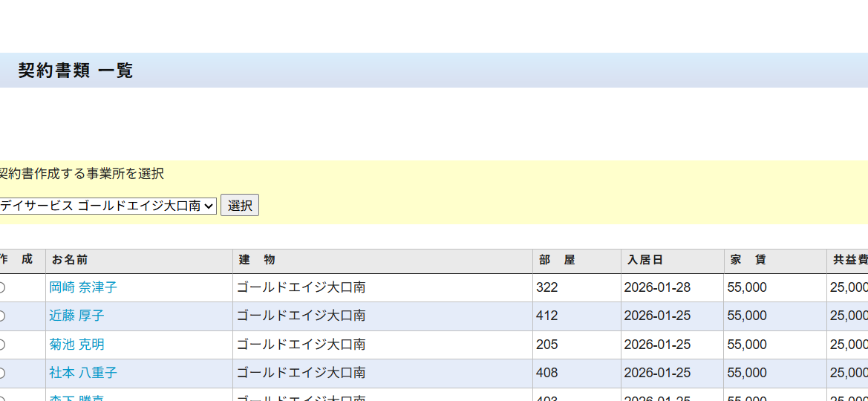Click the 契約書類 一覧 page heading
868x401 pixels.
[x=76, y=71]
